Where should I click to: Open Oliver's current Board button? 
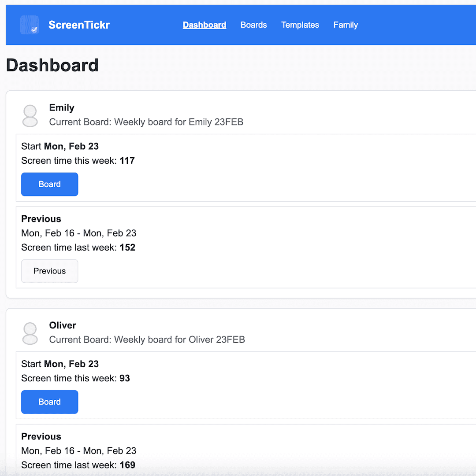click(49, 402)
